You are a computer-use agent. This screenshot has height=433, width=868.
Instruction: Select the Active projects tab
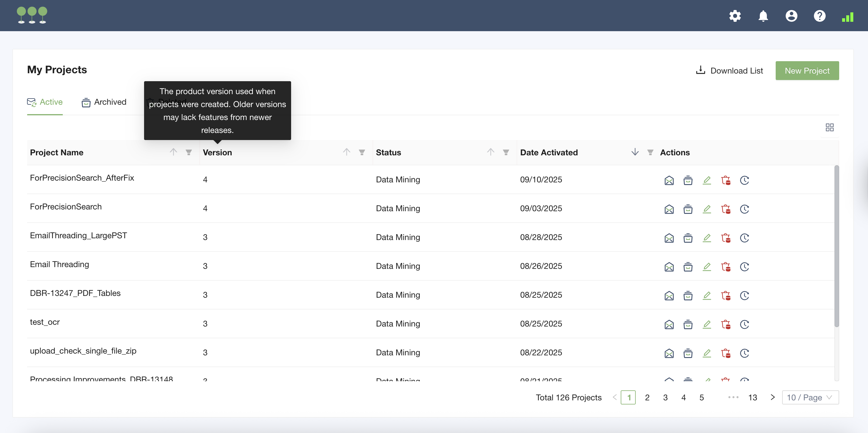(45, 102)
